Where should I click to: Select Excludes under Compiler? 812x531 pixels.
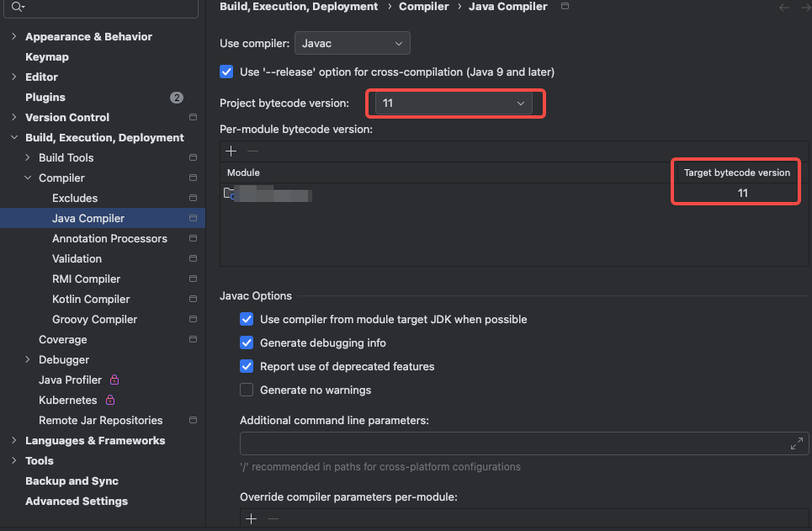tap(75, 198)
